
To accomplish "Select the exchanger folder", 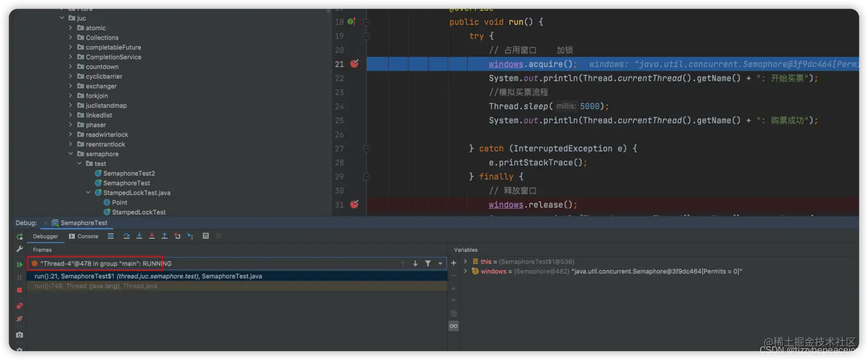I will click(x=98, y=86).
